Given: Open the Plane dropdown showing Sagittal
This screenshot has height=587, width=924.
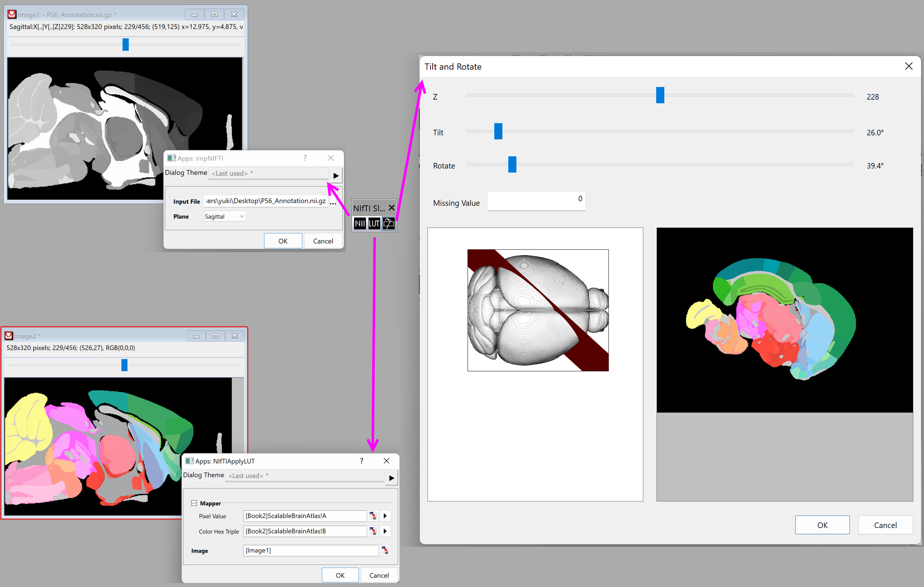Looking at the screenshot, I should (225, 216).
